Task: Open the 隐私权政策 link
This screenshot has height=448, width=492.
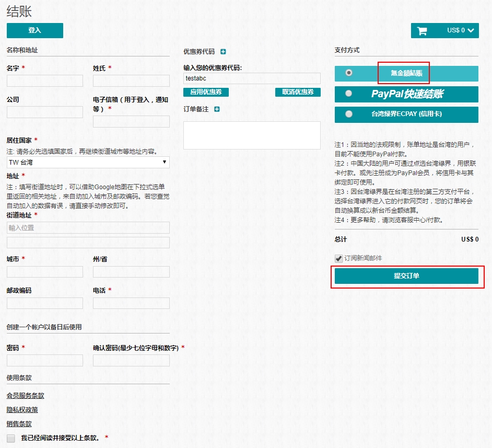Action: click(22, 410)
